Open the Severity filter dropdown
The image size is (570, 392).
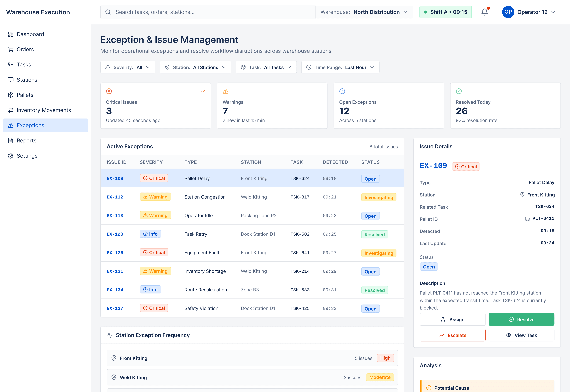(127, 67)
